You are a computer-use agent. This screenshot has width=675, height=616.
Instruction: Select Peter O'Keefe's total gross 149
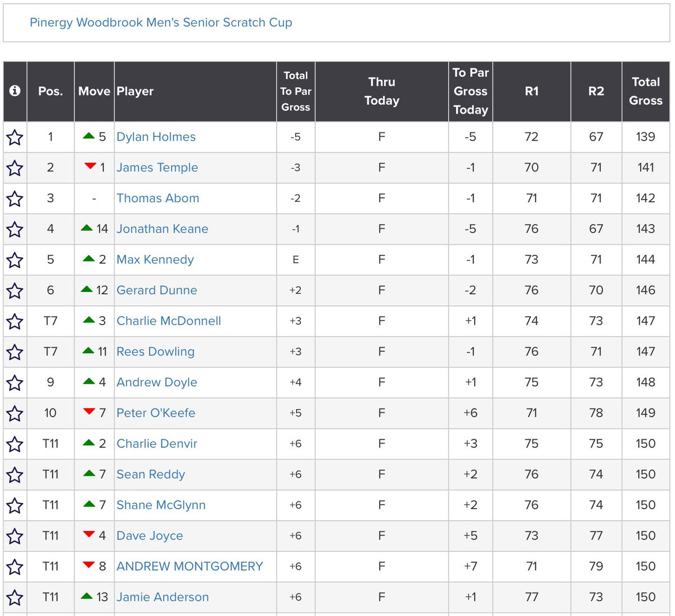(x=646, y=413)
